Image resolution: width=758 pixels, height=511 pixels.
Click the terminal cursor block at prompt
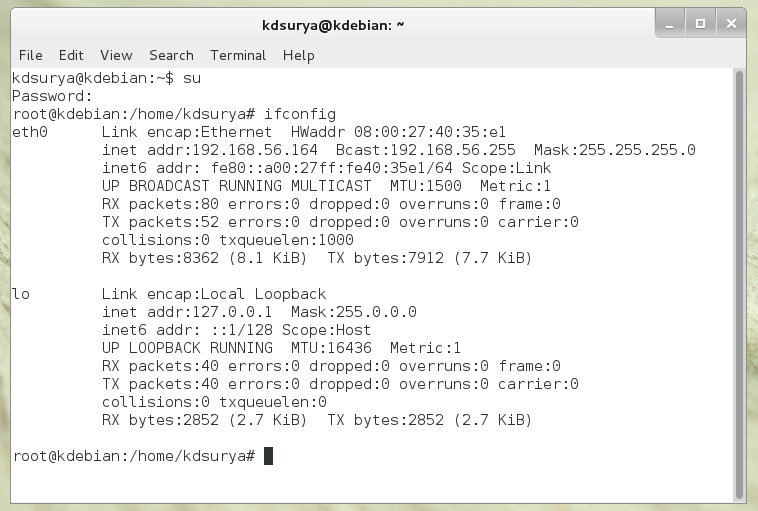[x=268, y=456]
